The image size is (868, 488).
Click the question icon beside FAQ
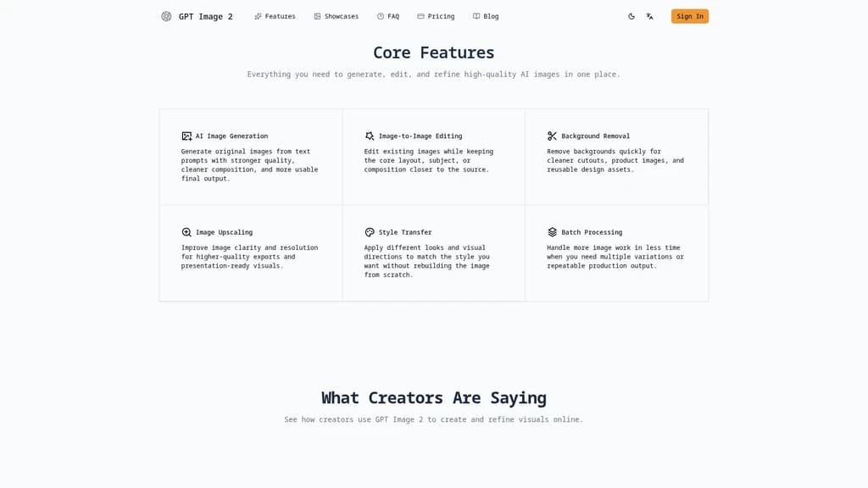click(x=381, y=17)
